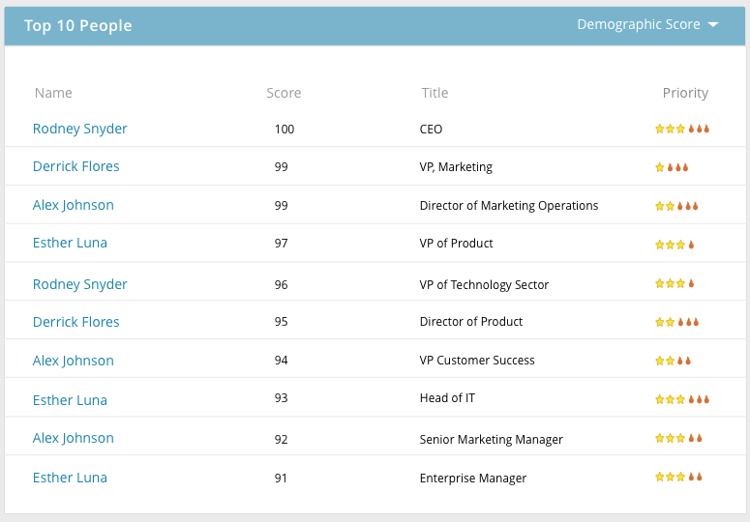Click priority icons for Senior Marketing Manager row

pyautogui.click(x=678, y=438)
